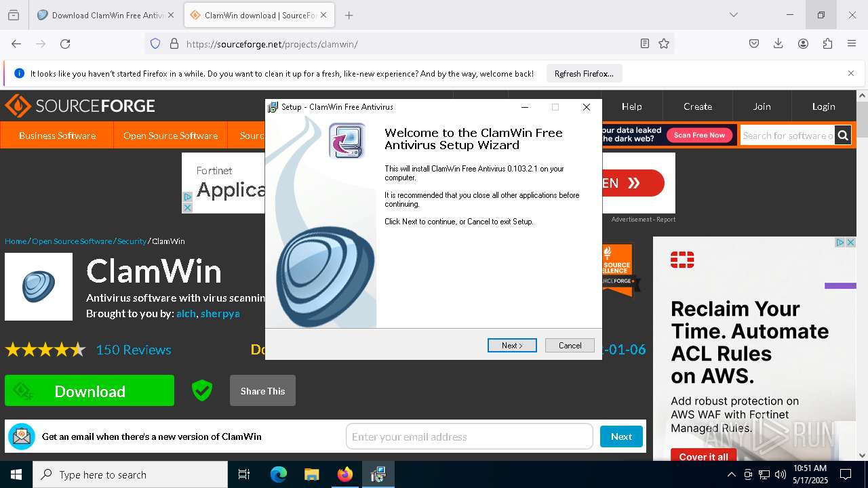The width and height of the screenshot is (868, 488).
Task: Open Help menu on SourceForge
Action: coord(631,106)
